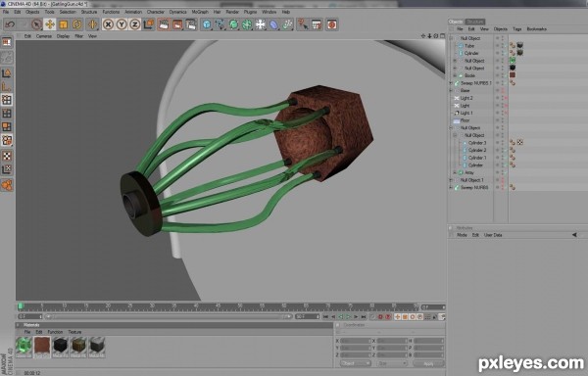Toggle the X axis lock

pyautogui.click(x=108, y=24)
